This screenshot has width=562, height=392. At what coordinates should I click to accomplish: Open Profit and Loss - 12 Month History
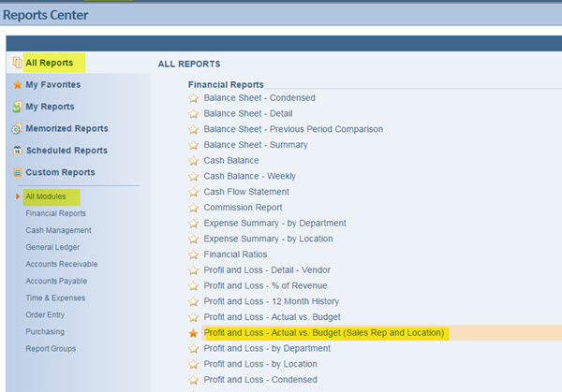coord(269,301)
